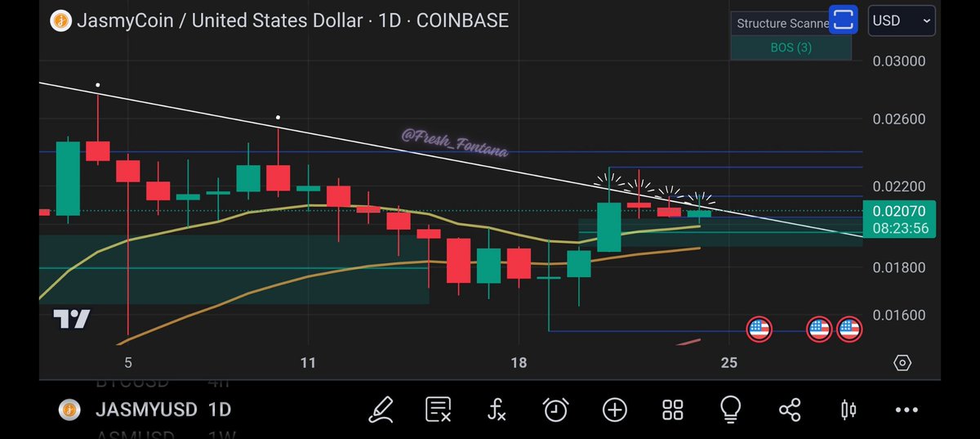Open the more options three-dots menu
The width and height of the screenshot is (980, 439).
click(907, 410)
